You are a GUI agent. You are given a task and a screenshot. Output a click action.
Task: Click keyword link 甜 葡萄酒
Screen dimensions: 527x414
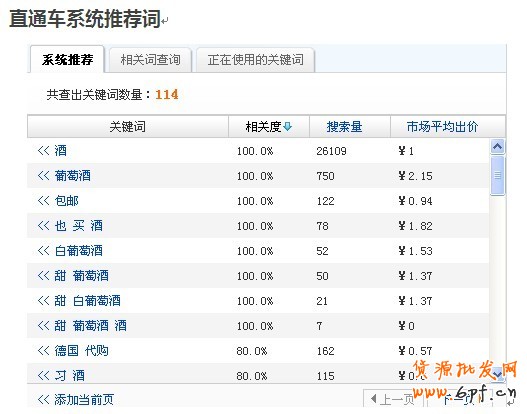(x=82, y=276)
